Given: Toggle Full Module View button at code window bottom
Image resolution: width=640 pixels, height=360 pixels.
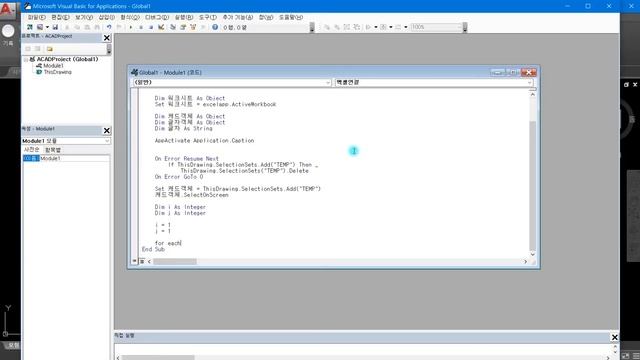Looking at the screenshot, I should point(142,261).
